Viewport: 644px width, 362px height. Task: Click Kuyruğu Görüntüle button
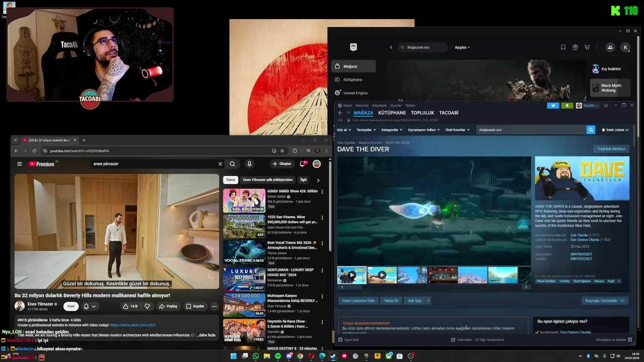point(605,301)
